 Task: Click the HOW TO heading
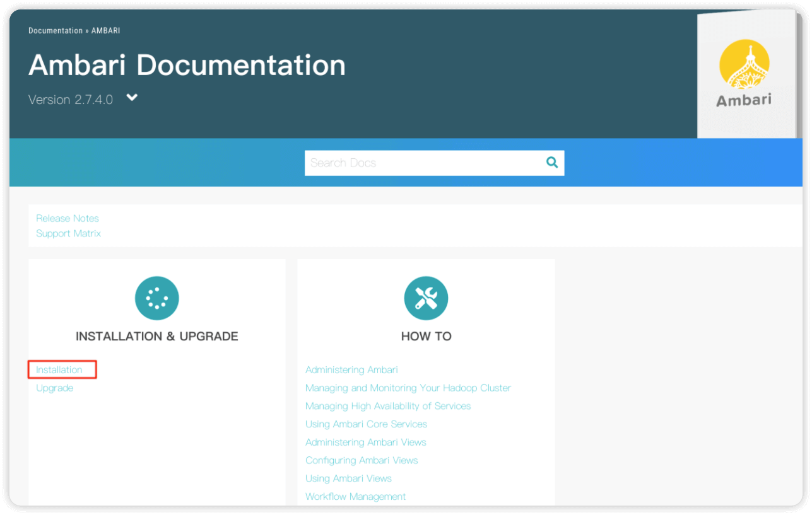[x=427, y=336]
